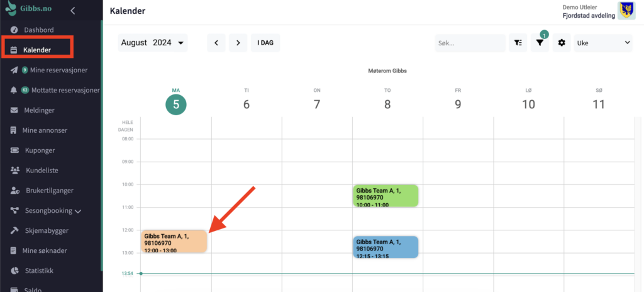Open the month and year dropdown
This screenshot has width=644, height=292.
point(153,43)
